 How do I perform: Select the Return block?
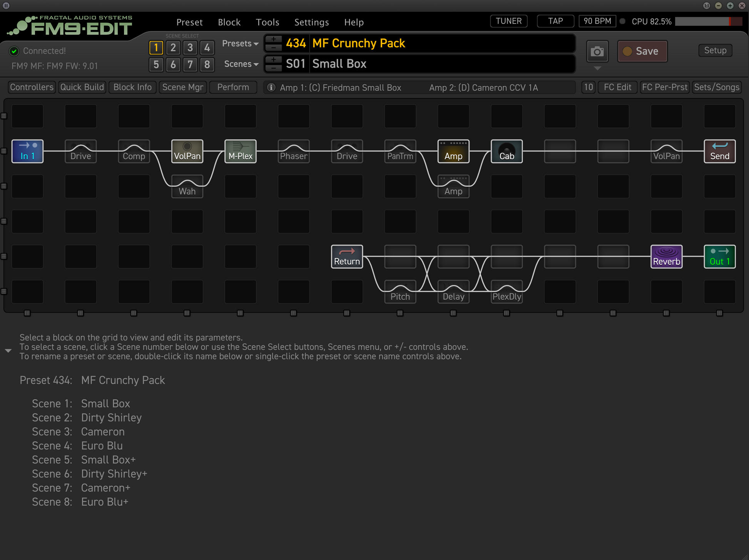(x=347, y=257)
